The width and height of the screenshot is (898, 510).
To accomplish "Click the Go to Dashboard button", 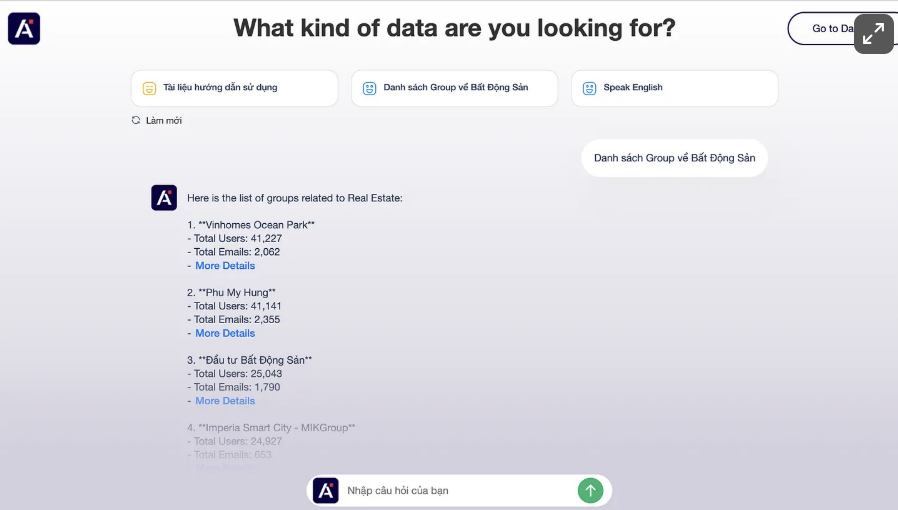I will (x=833, y=29).
